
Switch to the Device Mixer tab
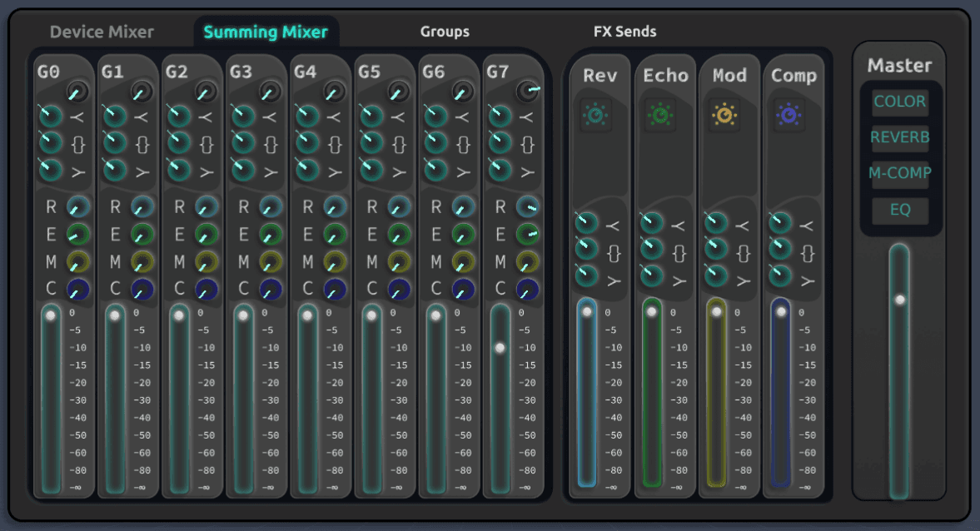(102, 32)
